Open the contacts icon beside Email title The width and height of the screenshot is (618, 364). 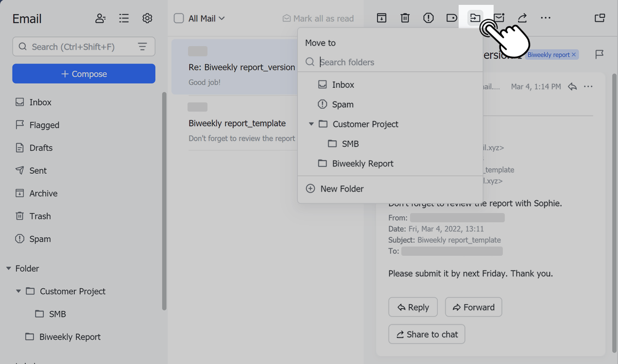point(101,18)
